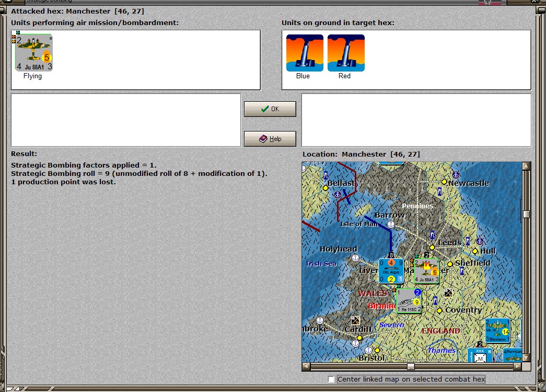Click the 'Flying' status label under Ju 88A1
546x392 pixels.
click(x=32, y=76)
